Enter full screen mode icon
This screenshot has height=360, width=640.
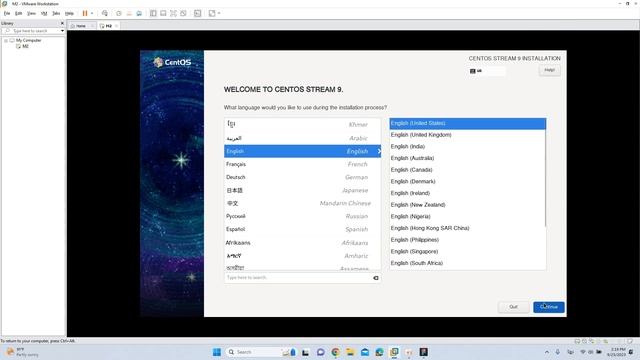173,13
